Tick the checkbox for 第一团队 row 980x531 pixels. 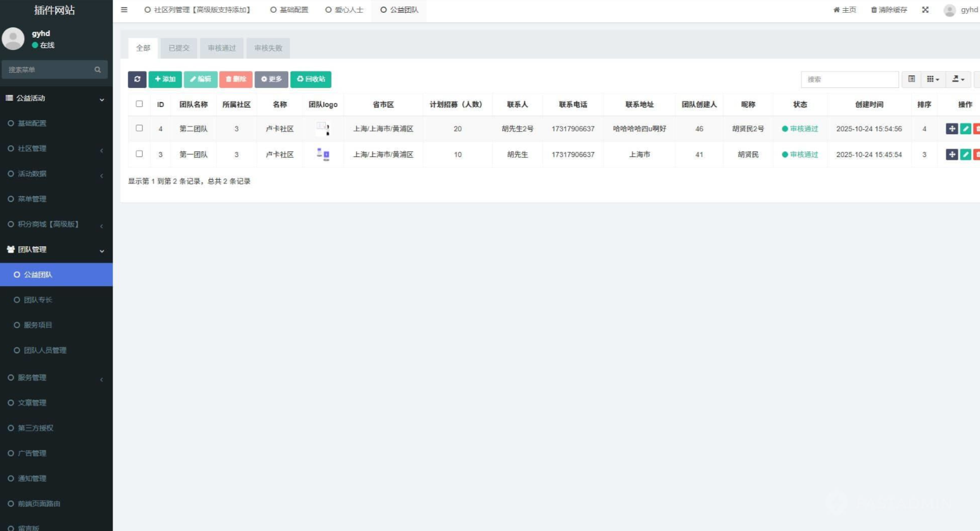[x=139, y=154]
